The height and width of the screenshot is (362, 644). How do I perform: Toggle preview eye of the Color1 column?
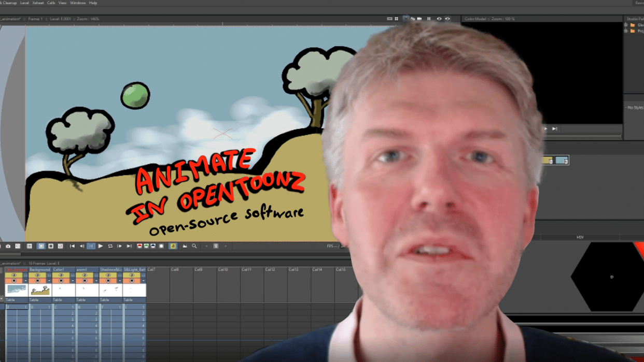[61, 275]
